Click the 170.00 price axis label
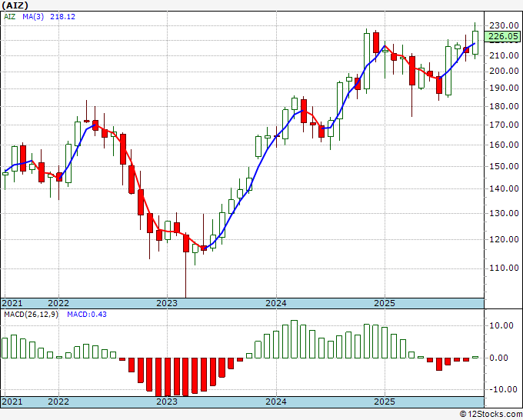 point(504,125)
